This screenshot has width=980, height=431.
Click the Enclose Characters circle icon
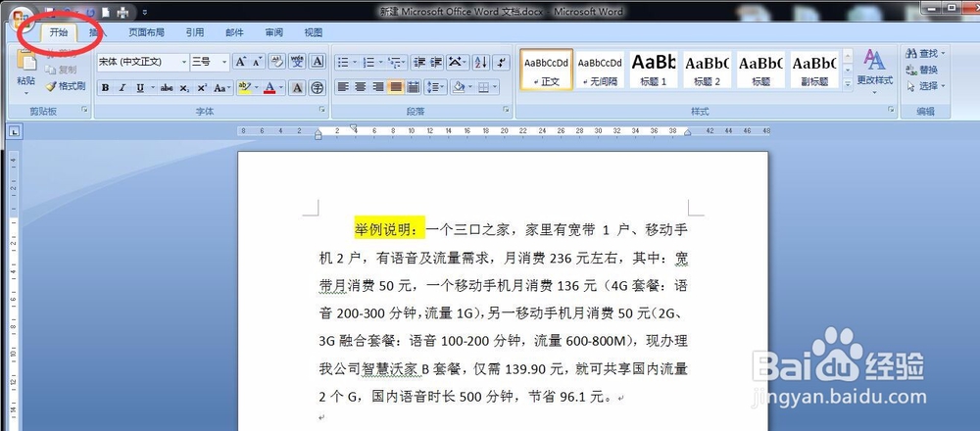point(318,87)
